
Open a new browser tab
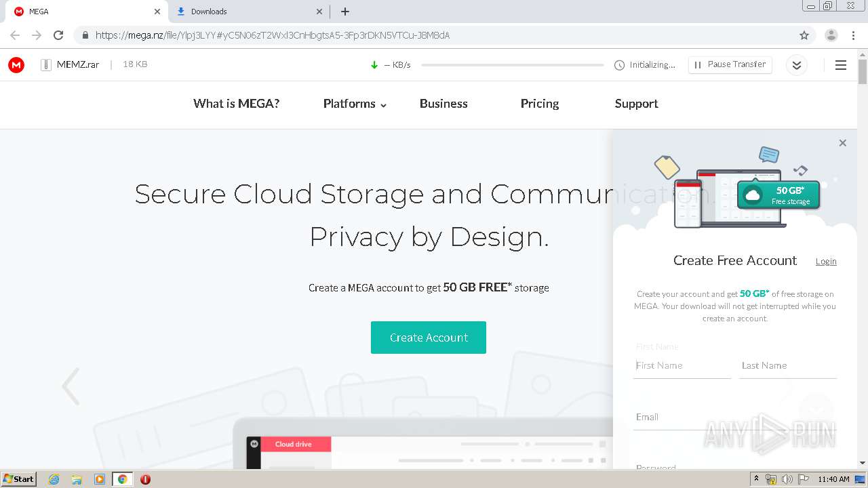(345, 12)
